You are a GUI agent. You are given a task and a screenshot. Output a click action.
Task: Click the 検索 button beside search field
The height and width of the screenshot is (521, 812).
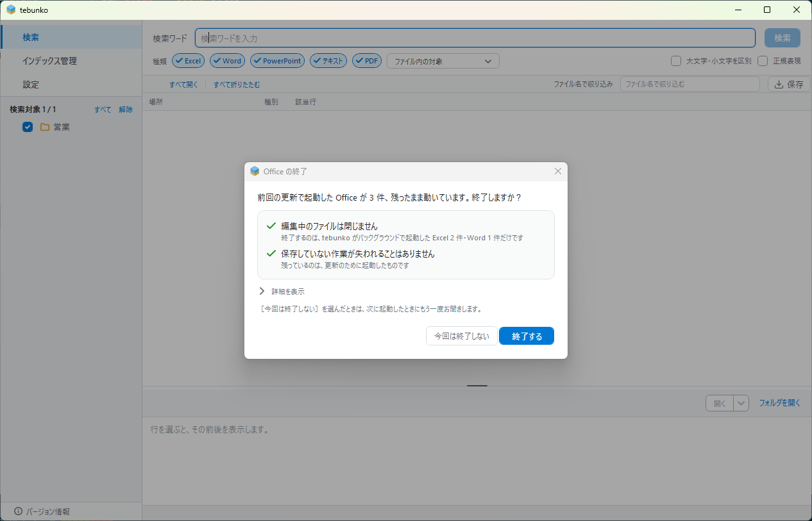782,38
